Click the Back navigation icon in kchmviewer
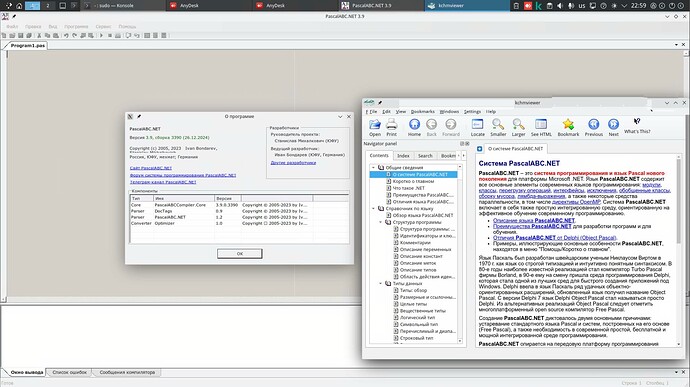Image resolution: width=690 pixels, height=387 pixels. pos(431,125)
